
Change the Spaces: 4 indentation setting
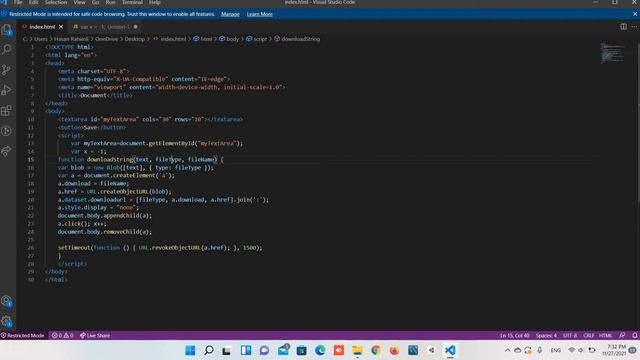(x=546, y=336)
